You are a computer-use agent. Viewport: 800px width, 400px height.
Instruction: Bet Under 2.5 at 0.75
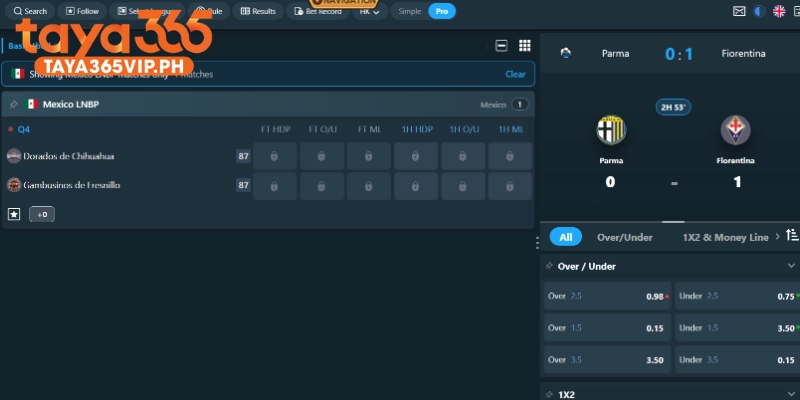737,296
